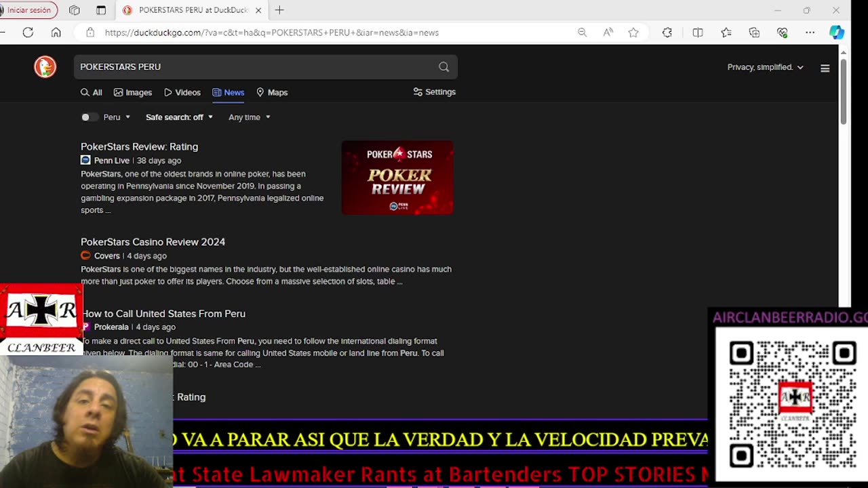Click '4 days ago' beside Covers

point(146,256)
